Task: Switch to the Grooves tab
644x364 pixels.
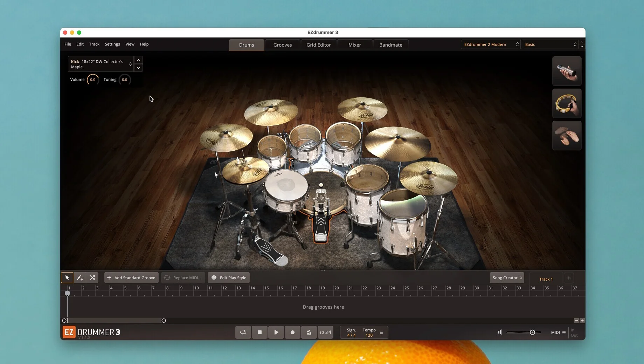Action: [282, 45]
